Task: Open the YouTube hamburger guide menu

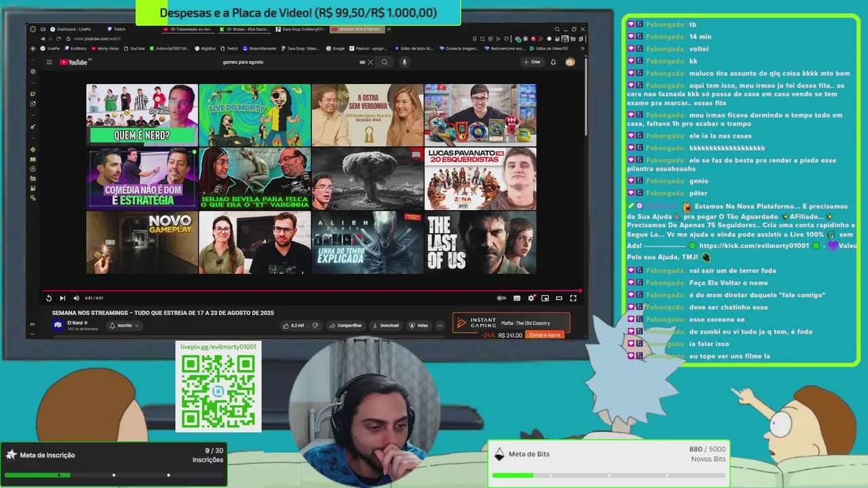Action: [x=49, y=62]
